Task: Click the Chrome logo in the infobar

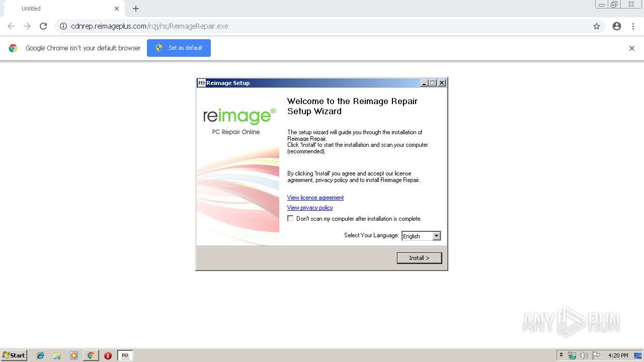Action: 13,48
